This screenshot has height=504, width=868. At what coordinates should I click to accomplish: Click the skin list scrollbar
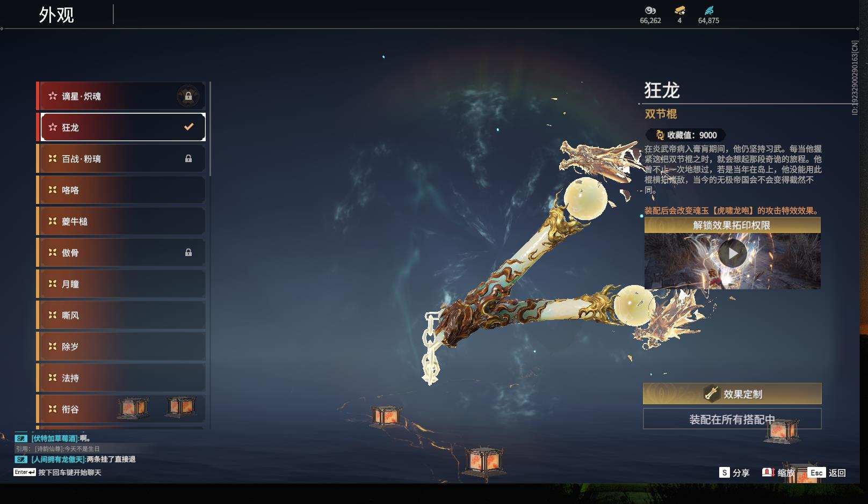coord(210,129)
